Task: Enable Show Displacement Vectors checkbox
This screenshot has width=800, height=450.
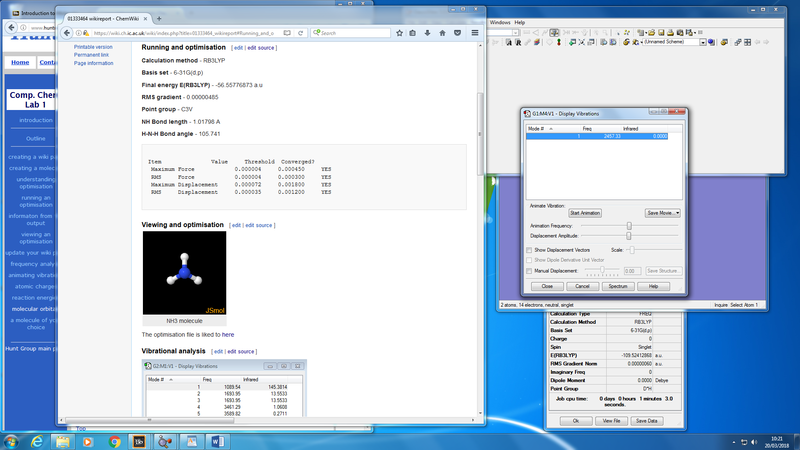Action: coord(529,250)
